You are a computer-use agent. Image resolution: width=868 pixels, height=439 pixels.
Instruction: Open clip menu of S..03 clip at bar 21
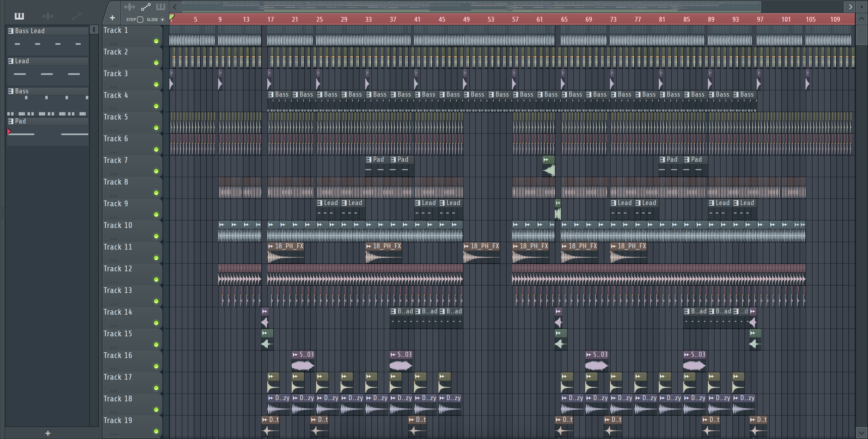(295, 354)
